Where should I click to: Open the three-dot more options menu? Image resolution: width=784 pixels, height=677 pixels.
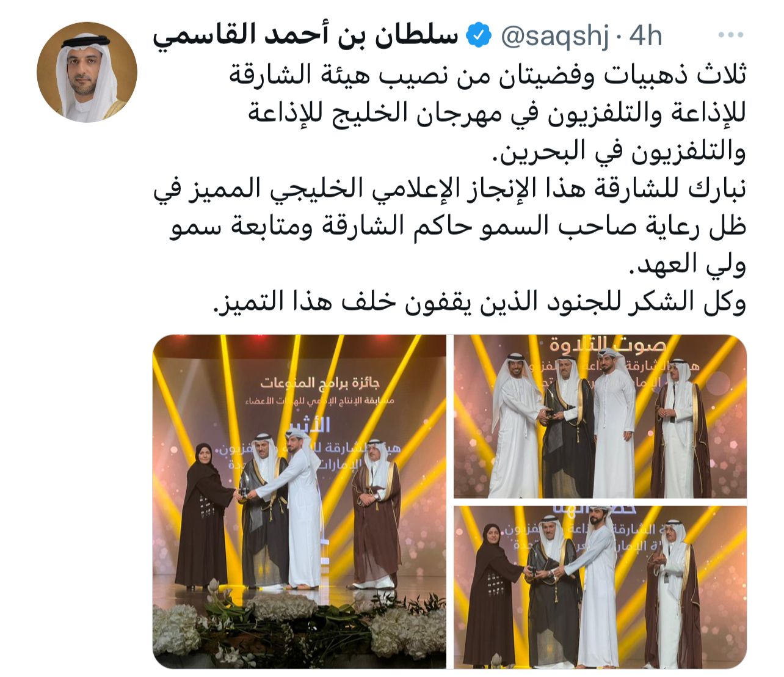(730, 35)
